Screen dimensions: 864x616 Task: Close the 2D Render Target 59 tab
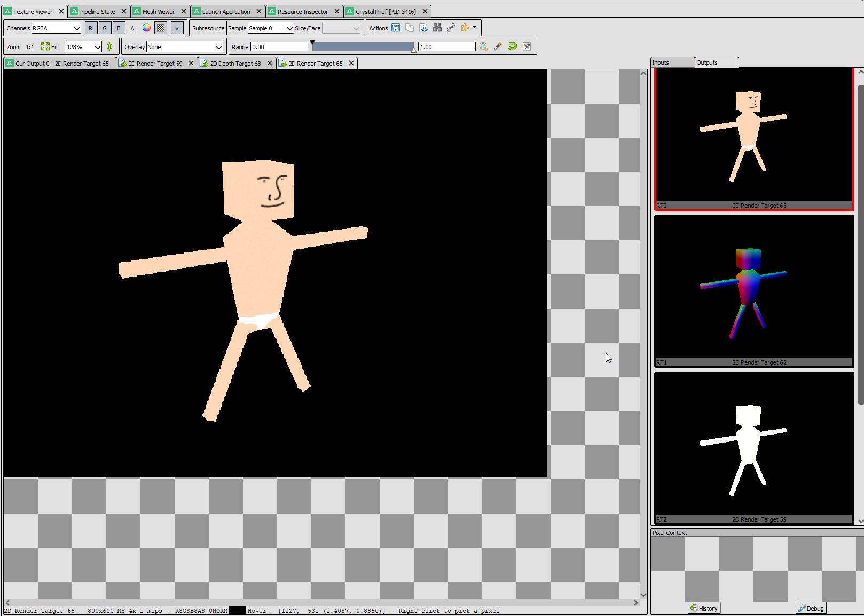pos(191,63)
